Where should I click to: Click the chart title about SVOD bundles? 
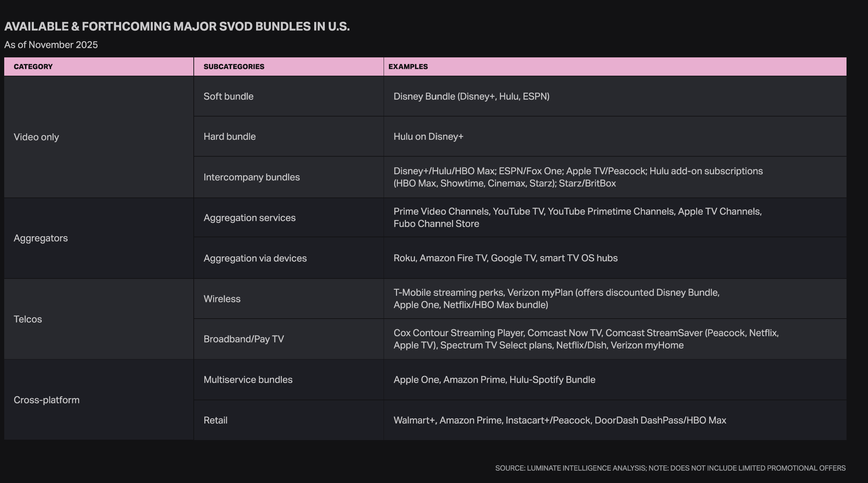[177, 26]
